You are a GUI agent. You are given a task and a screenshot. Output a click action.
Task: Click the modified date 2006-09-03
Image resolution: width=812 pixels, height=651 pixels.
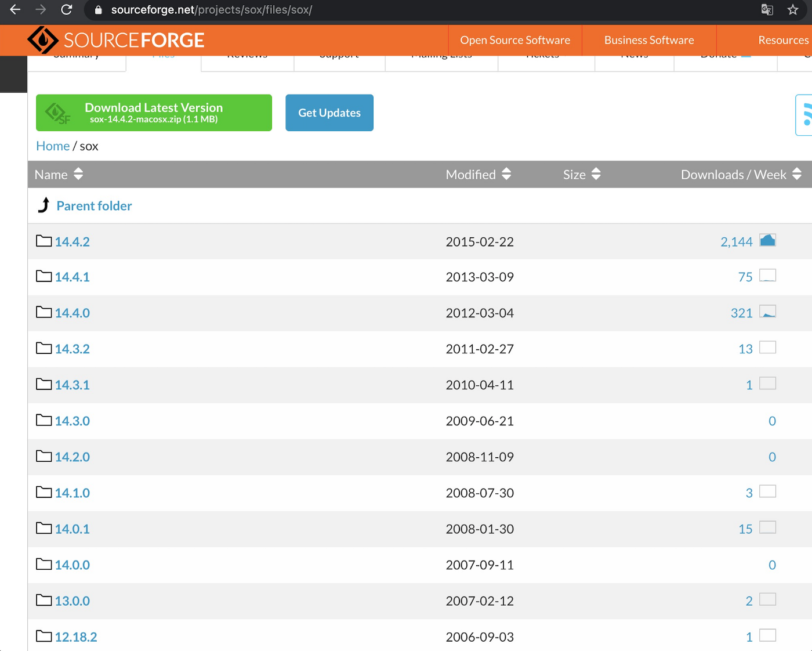click(x=480, y=637)
